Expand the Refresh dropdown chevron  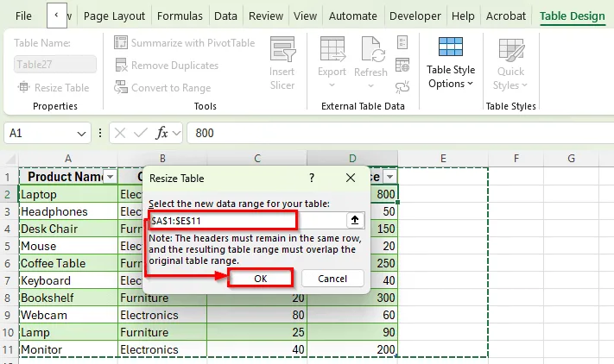370,85
